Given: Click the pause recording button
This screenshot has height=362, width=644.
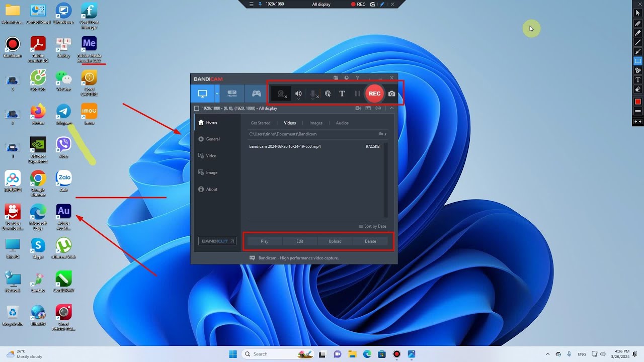Looking at the screenshot, I should click(357, 94).
